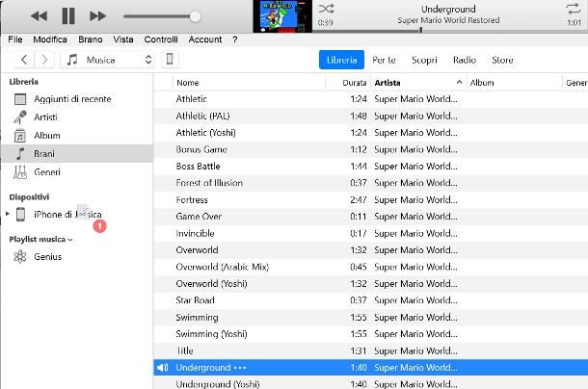The height and width of the screenshot is (389, 588).
Task: Sort by the Durata column header
Action: coord(348,83)
